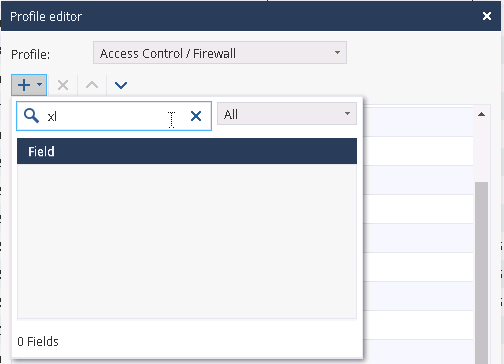The height and width of the screenshot is (364, 504).
Task: Open the small arrow beside the plus button
Action: tap(39, 84)
